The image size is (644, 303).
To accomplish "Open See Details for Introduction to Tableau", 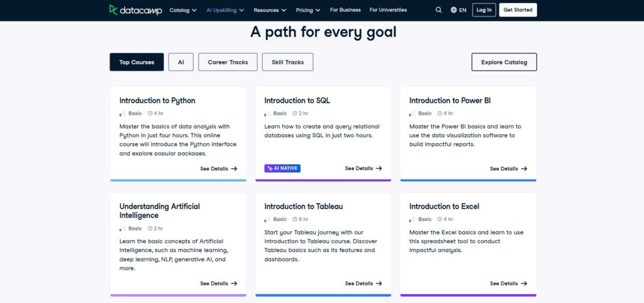I will point(364,283).
